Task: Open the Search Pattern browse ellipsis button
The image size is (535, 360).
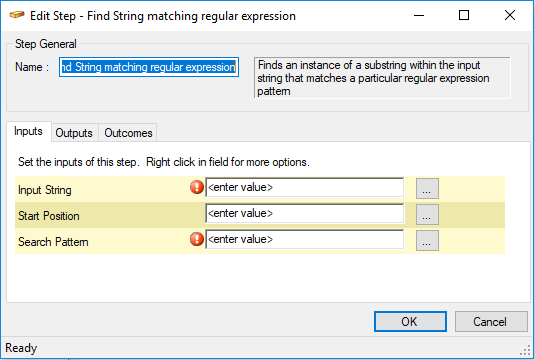Action: (427, 241)
